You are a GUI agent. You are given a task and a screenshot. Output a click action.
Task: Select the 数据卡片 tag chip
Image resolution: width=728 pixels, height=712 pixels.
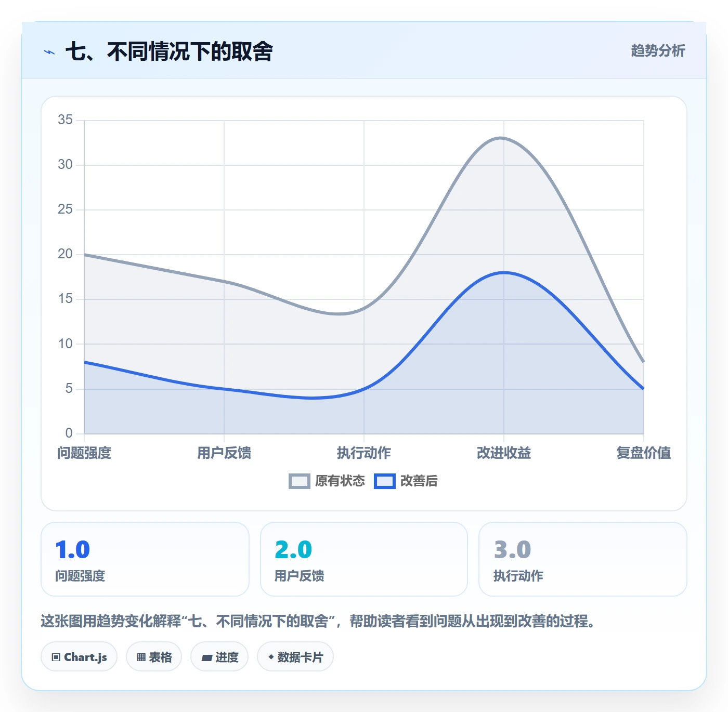pos(295,657)
